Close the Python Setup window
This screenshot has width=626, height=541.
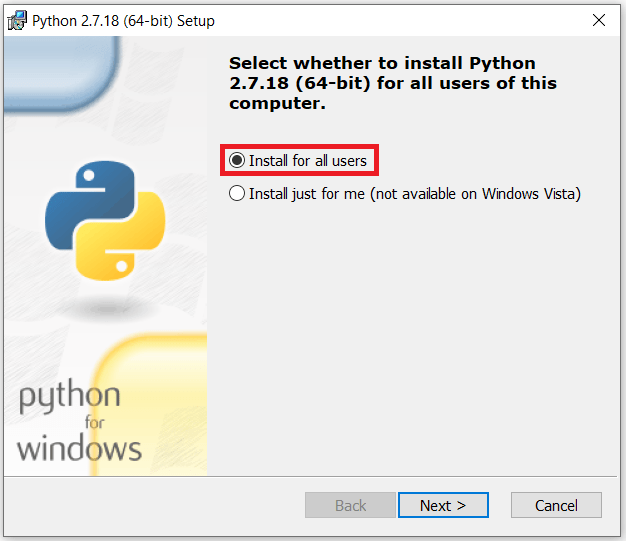pos(599,20)
